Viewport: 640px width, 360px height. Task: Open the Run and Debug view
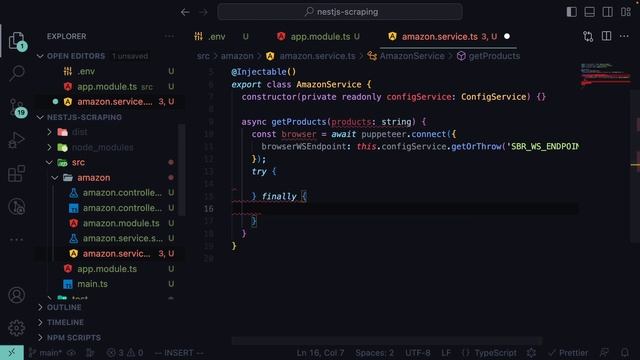point(16,140)
